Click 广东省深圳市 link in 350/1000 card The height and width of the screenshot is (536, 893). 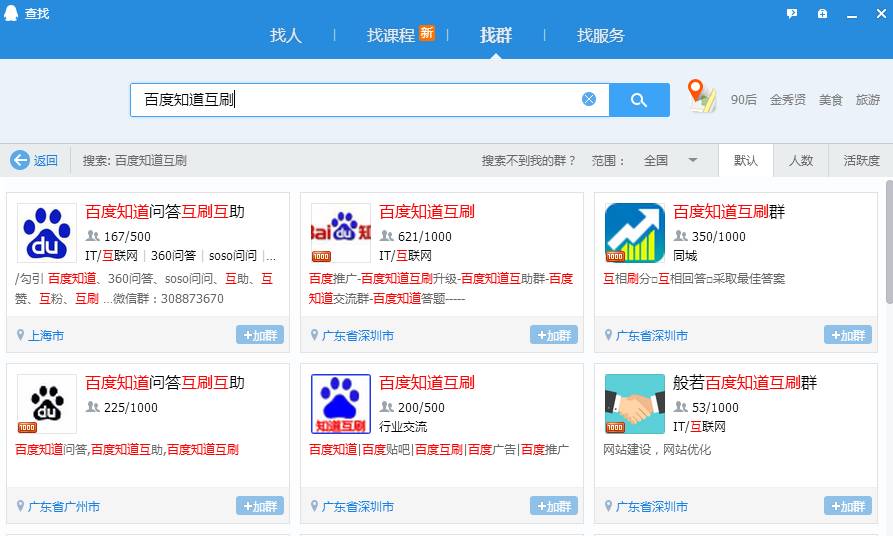click(652, 335)
